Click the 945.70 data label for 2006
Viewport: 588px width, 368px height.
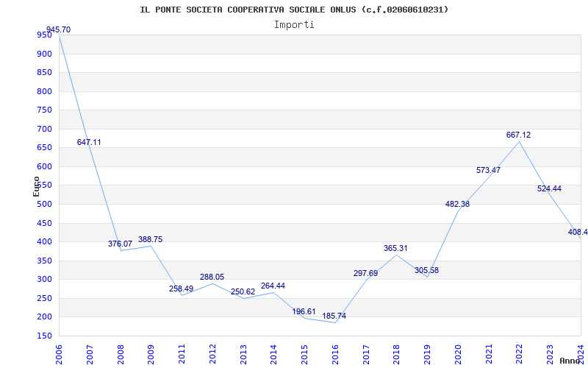pyautogui.click(x=58, y=29)
